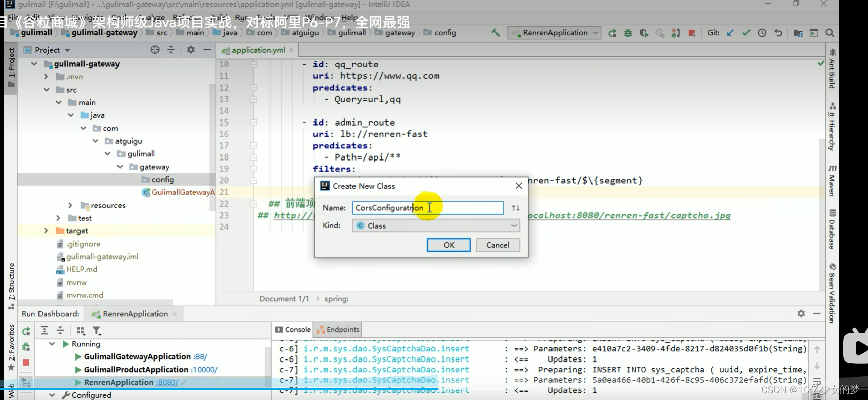Viewport: 868px width, 400px height.
Task: Close the Create New Class dialog
Action: point(519,186)
